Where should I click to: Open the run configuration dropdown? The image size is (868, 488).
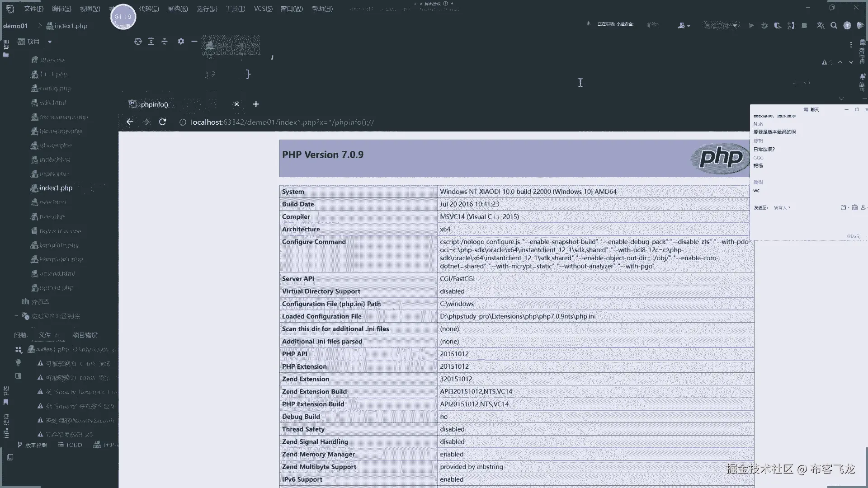pos(721,26)
